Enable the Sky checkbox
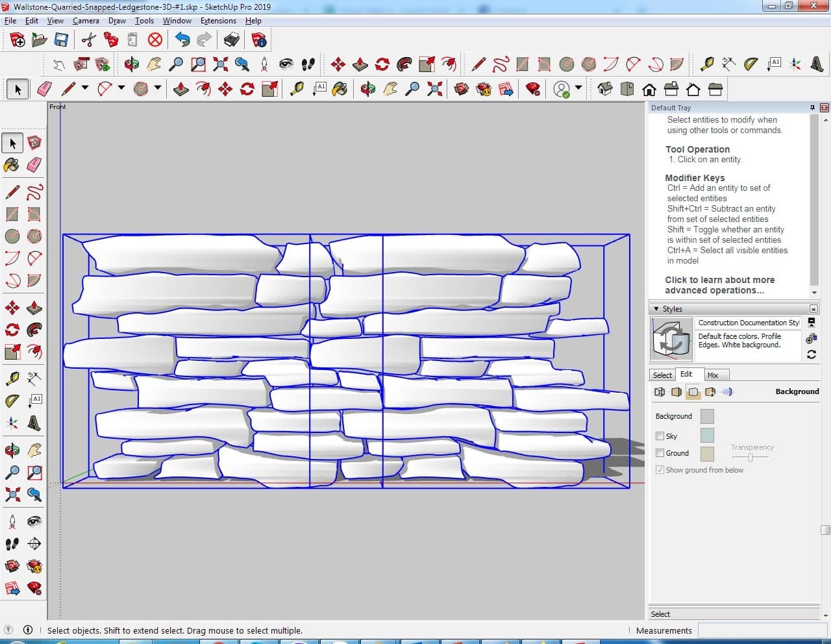This screenshot has width=831, height=644. (660, 436)
